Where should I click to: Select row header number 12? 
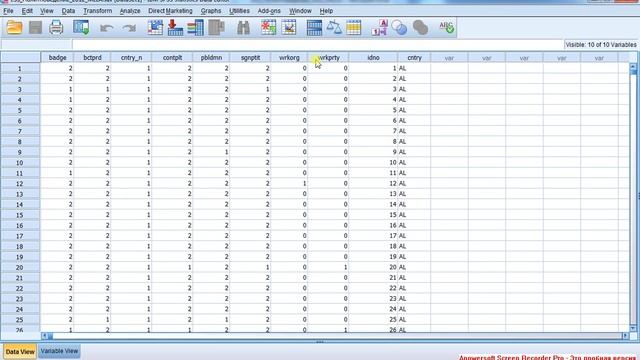coord(20,184)
